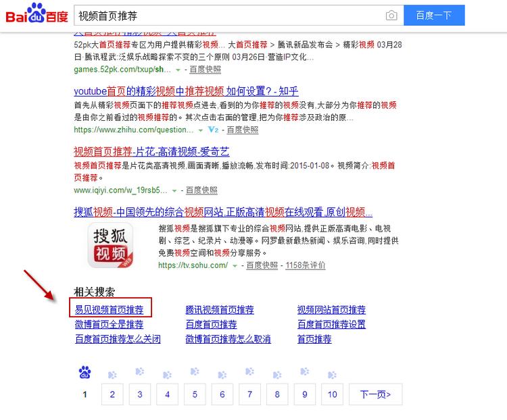The image size is (507, 420).
Task: Go to results page 8
Action: point(277,394)
